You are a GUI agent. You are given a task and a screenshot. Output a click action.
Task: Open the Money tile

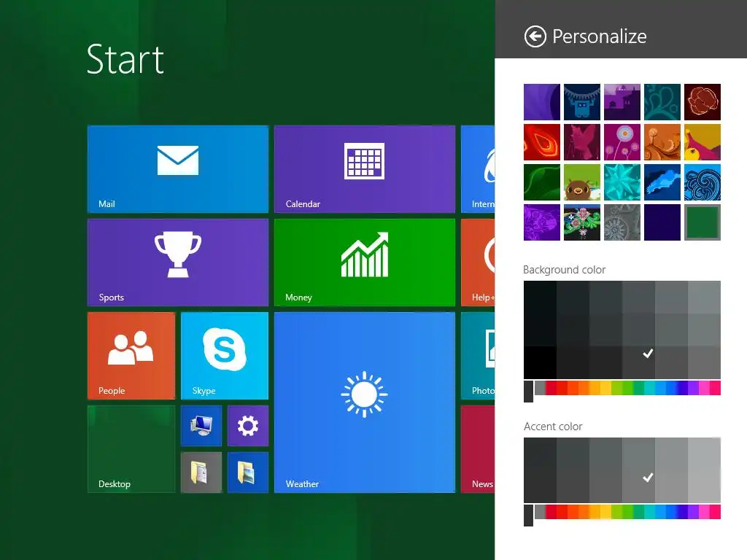[365, 262]
